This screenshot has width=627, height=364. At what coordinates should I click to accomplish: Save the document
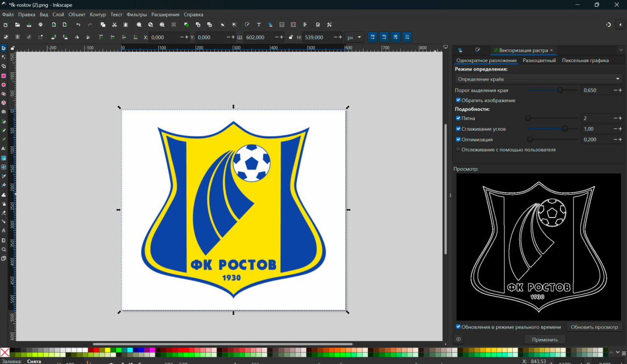(x=29, y=24)
